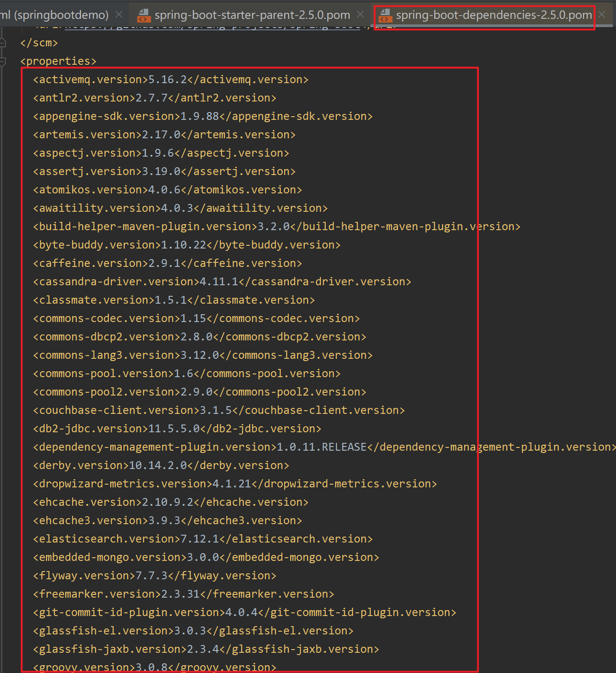The height and width of the screenshot is (673, 616).
Task: Click the ehcache3.version 3.9.3 line
Action: 168,520
